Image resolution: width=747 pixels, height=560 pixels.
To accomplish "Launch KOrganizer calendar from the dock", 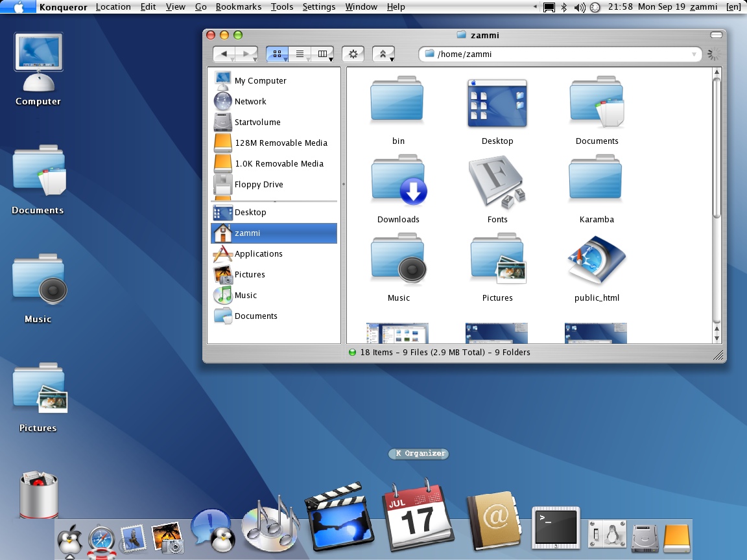I will (x=418, y=516).
